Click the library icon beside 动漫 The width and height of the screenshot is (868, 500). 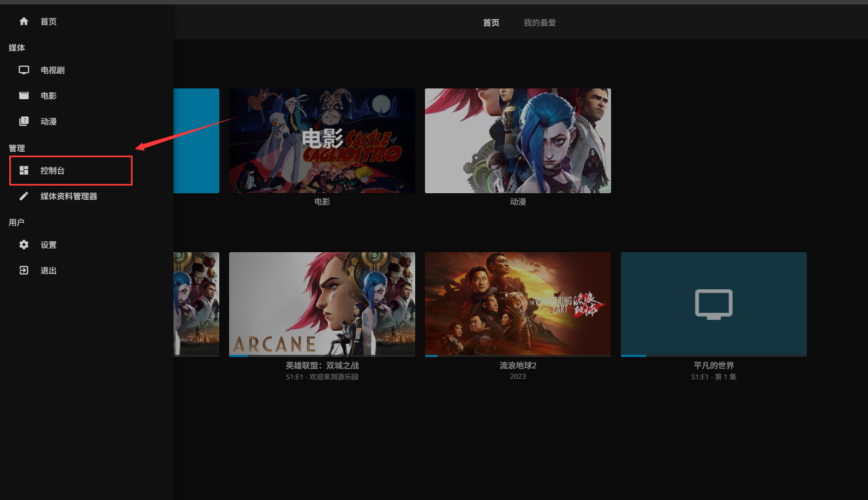pos(23,121)
